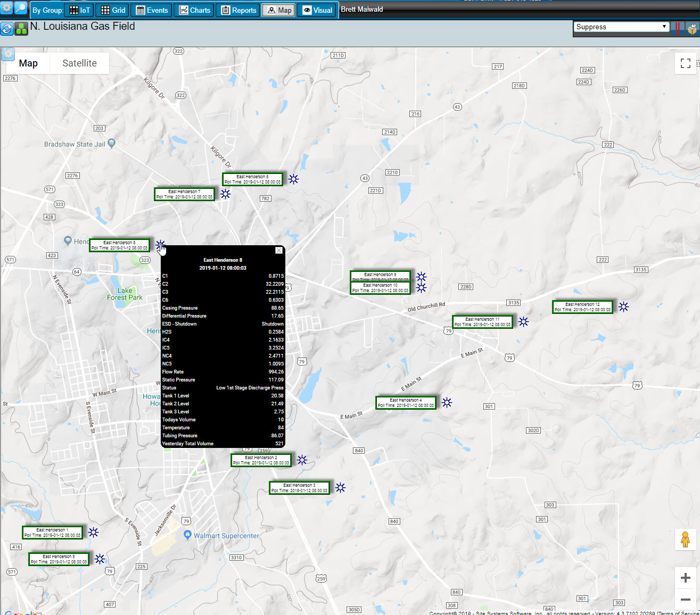This screenshot has height=615, width=700.
Task: Click the red vertical bars icon next to Suppress
Action: (x=677, y=28)
